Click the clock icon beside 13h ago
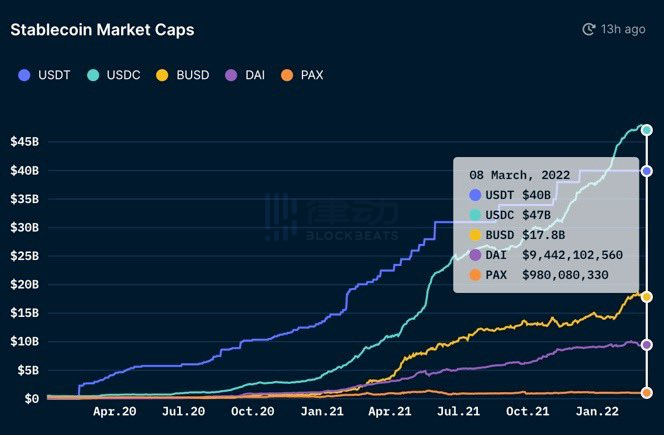The width and height of the screenshot is (664, 435). coord(589,30)
